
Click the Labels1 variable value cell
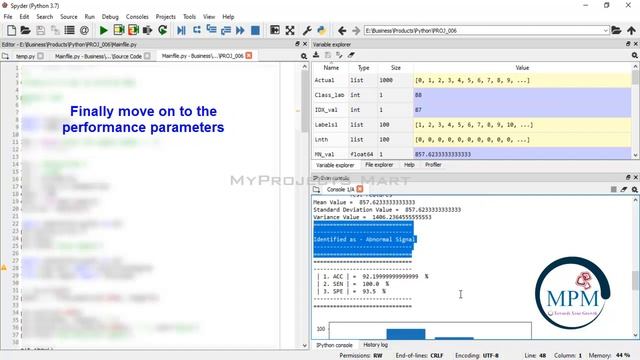pyautogui.click(x=522, y=125)
